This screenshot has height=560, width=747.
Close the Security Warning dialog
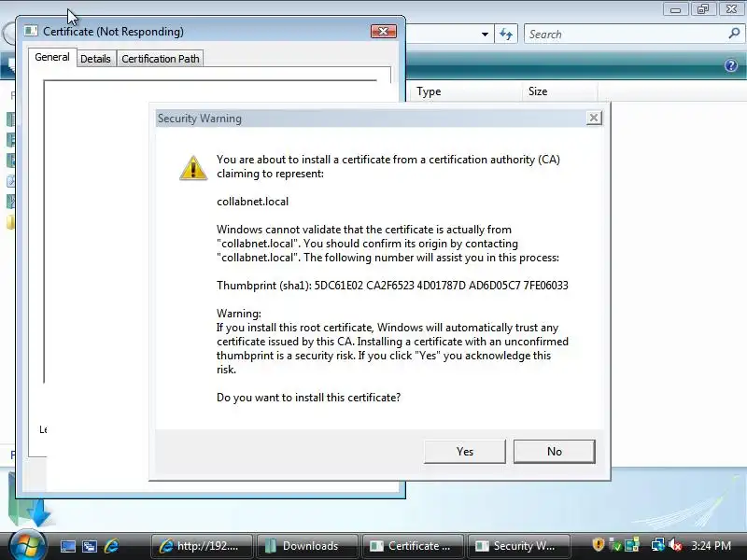594,118
